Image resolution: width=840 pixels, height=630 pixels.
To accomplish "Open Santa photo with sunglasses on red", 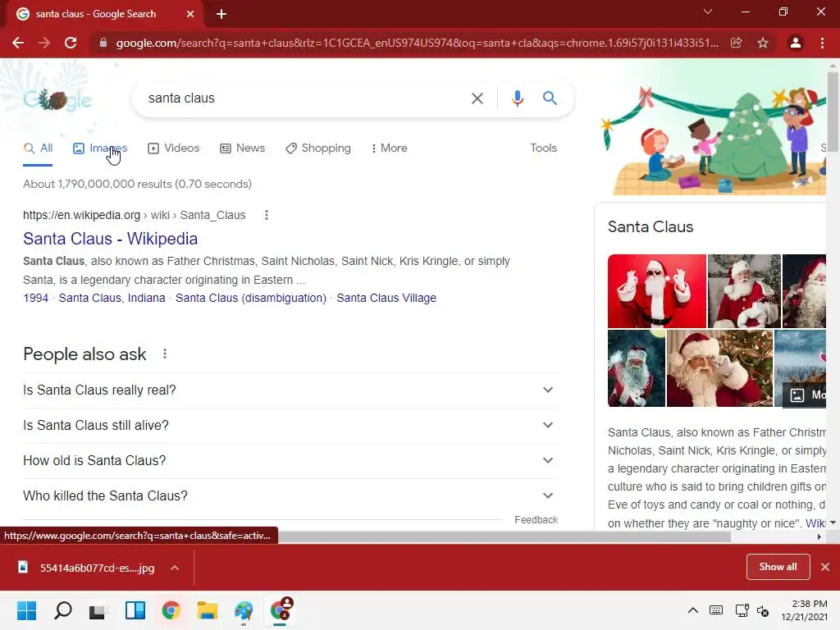I will (657, 291).
